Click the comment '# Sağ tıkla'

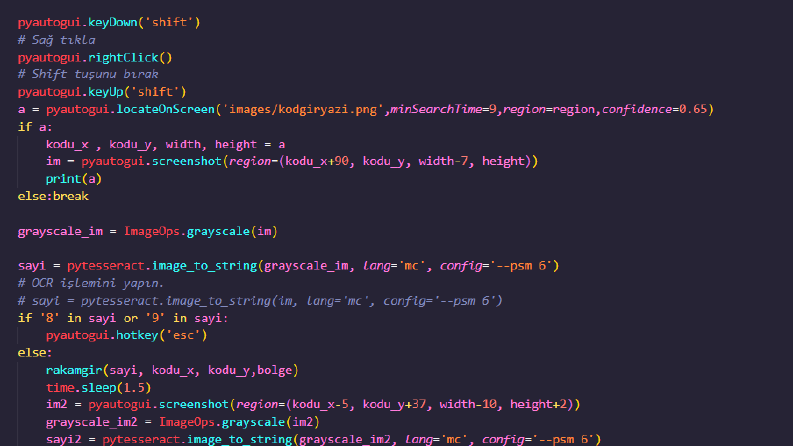click(56, 40)
